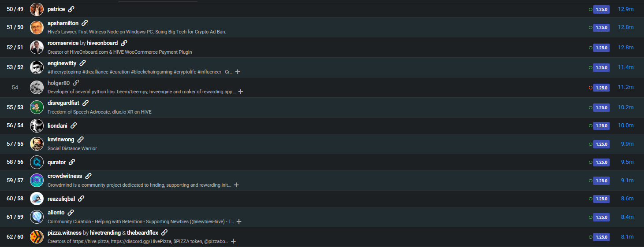This screenshot has width=644, height=247.
Task: Click the 8.1m votes value for pizza.witness
Action: (627, 237)
